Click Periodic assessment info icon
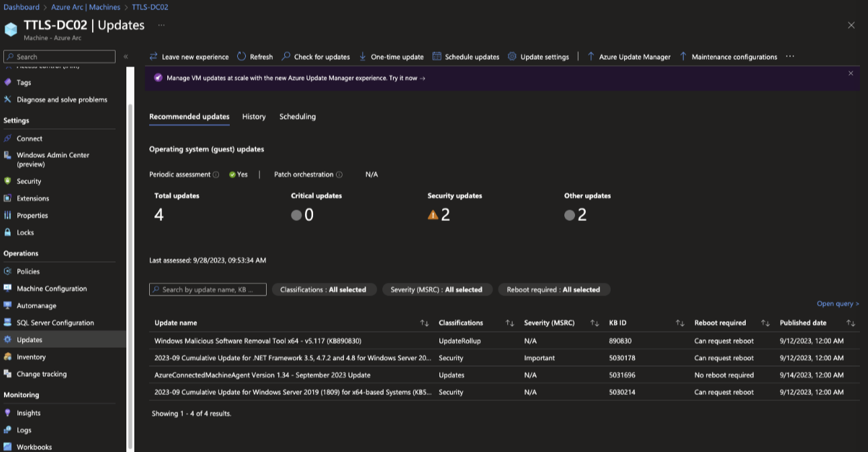This screenshot has width=868, height=452. [x=216, y=175]
